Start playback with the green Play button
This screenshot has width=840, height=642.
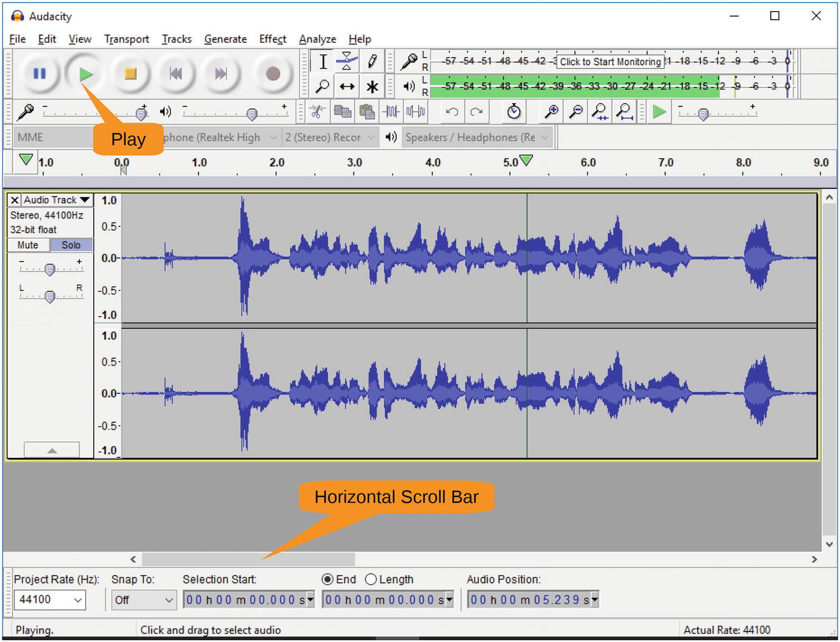click(x=85, y=74)
